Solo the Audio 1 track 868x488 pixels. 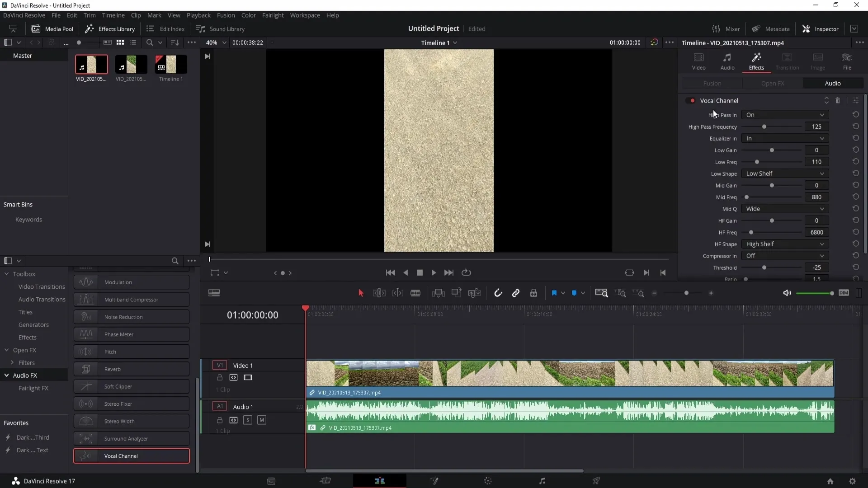pyautogui.click(x=248, y=420)
